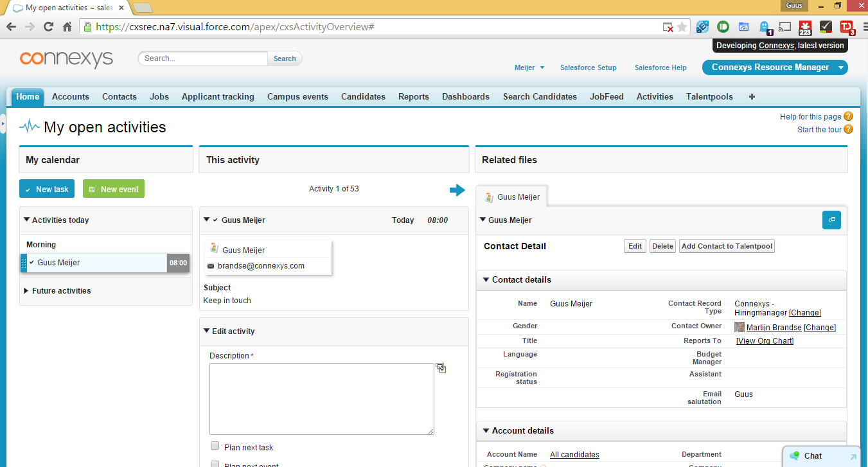Screen dimensions: 868x467
Task: Open the LastPass extension icon with 223
Action: click(x=805, y=28)
